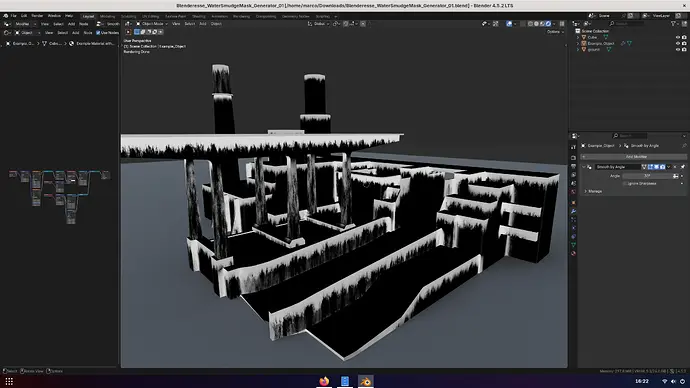Open the Edit menu
The height and width of the screenshot is (388, 690).
(24, 16)
